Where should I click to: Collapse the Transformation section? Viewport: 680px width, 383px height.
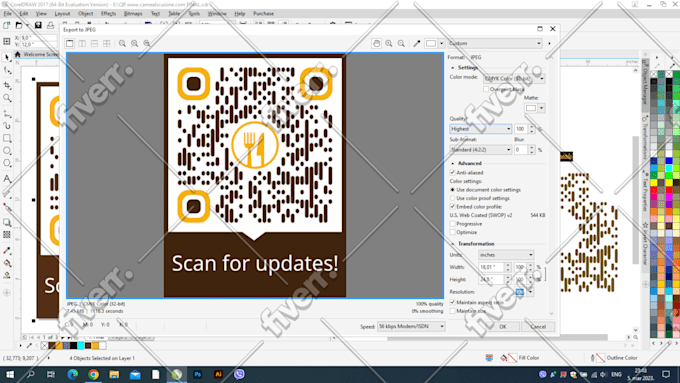453,244
